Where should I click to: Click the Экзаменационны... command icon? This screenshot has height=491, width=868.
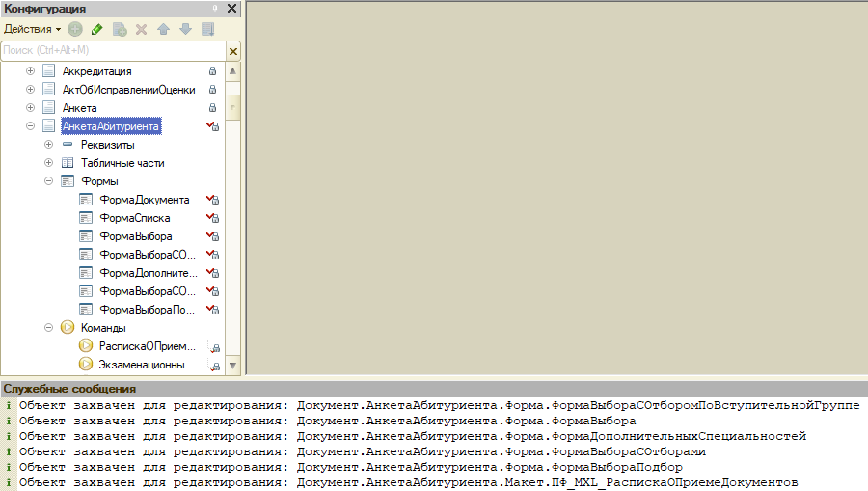click(86, 364)
